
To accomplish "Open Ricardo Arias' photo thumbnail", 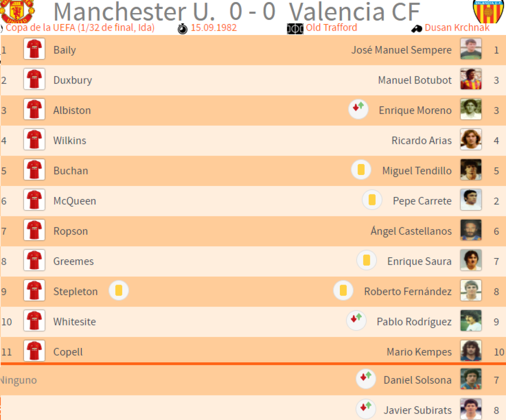I will (x=471, y=140).
